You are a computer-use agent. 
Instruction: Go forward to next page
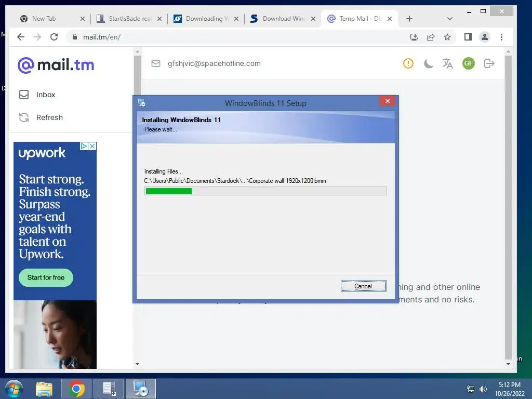tap(37, 37)
